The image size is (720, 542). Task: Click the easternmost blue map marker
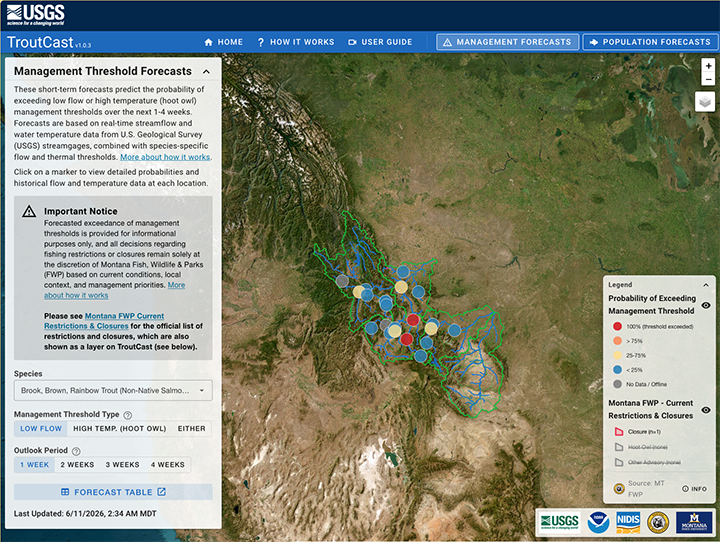[x=454, y=330]
